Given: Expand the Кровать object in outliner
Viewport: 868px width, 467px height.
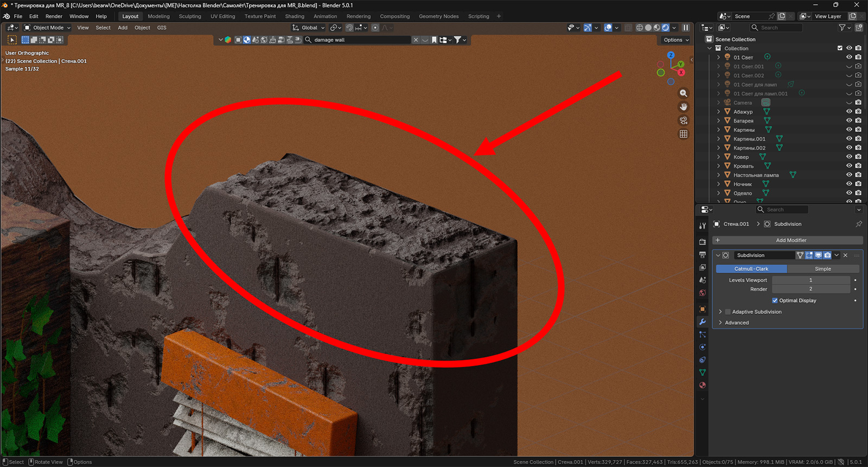Looking at the screenshot, I should (x=719, y=166).
